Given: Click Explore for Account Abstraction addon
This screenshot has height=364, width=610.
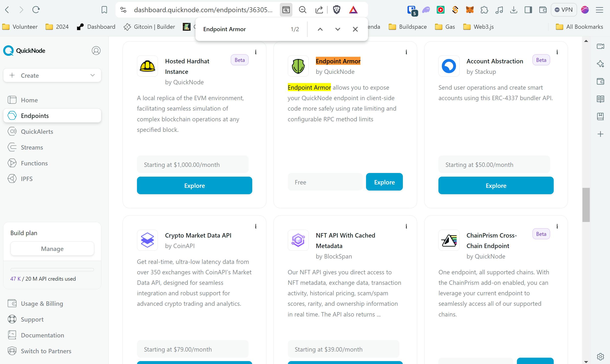Looking at the screenshot, I should (496, 185).
